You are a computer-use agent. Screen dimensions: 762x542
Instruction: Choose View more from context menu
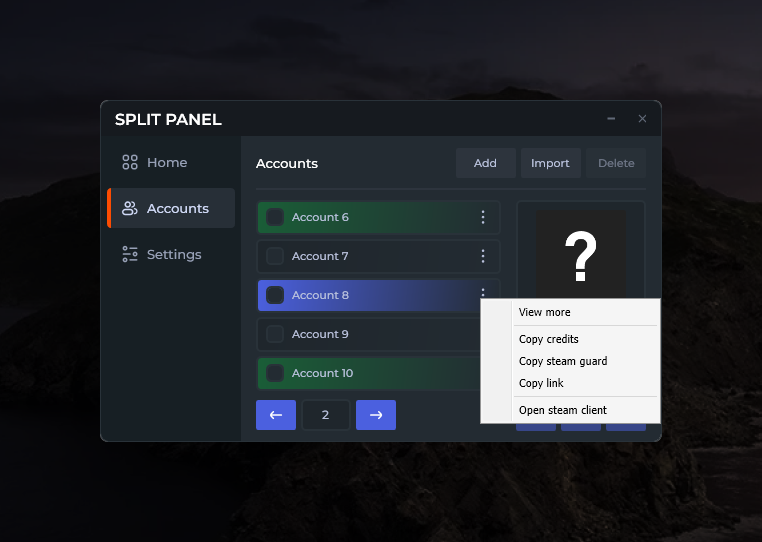pyautogui.click(x=545, y=312)
